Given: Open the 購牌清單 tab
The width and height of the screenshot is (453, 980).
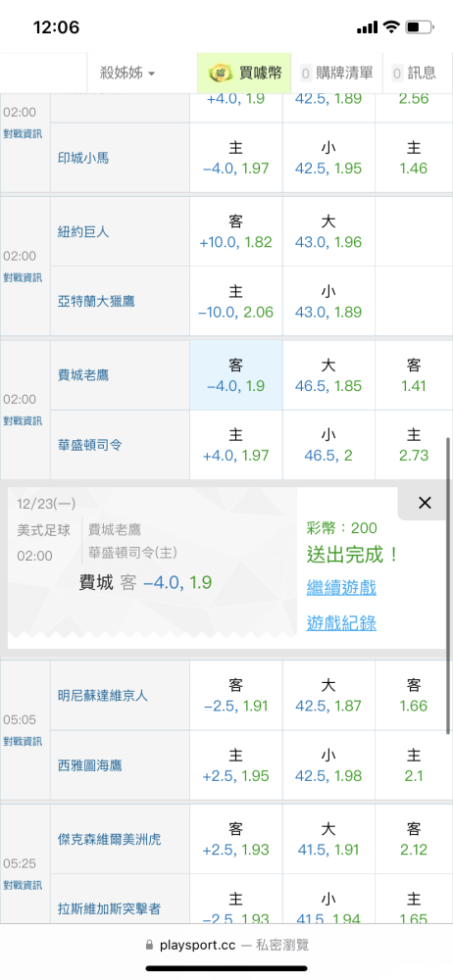Looking at the screenshot, I should [x=337, y=73].
